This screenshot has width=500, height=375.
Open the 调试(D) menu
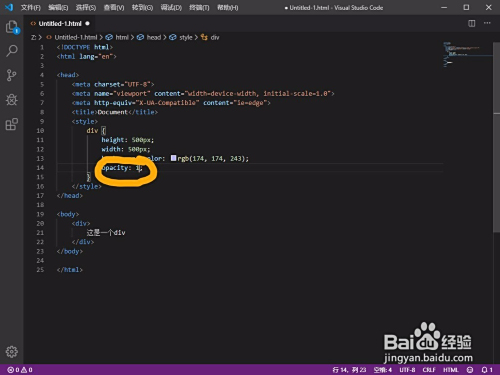tap(171, 8)
